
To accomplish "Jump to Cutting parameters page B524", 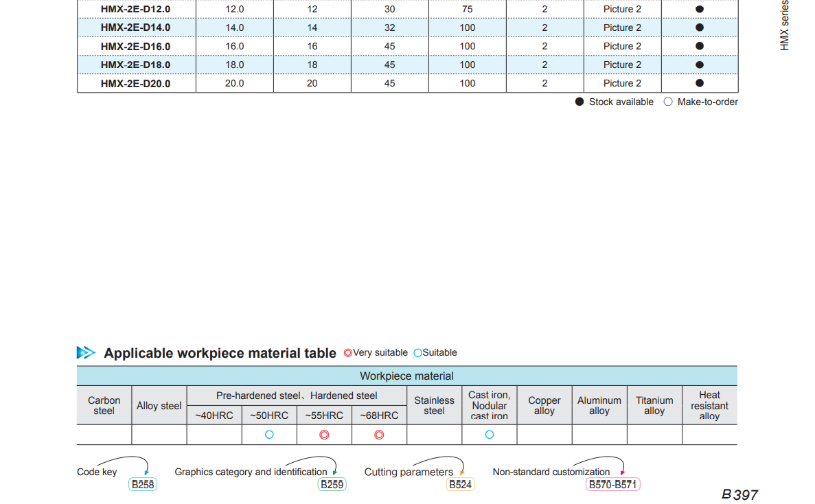I will click(460, 484).
